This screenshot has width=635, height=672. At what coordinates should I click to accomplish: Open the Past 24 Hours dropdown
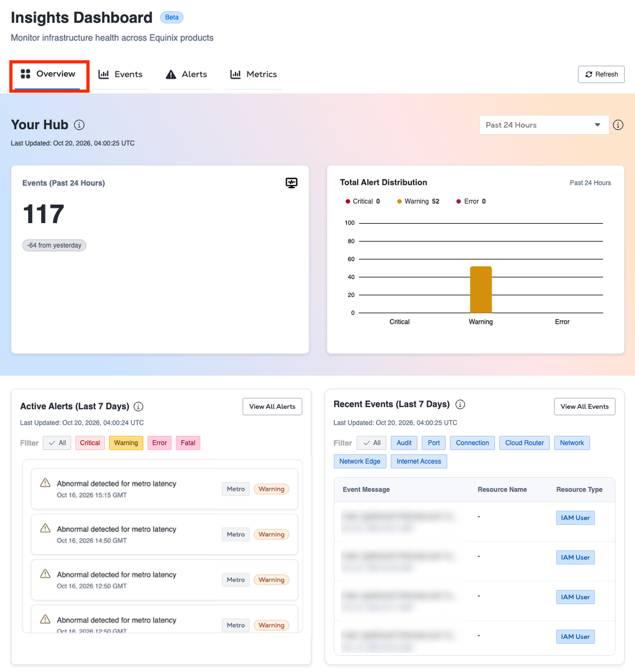(544, 125)
